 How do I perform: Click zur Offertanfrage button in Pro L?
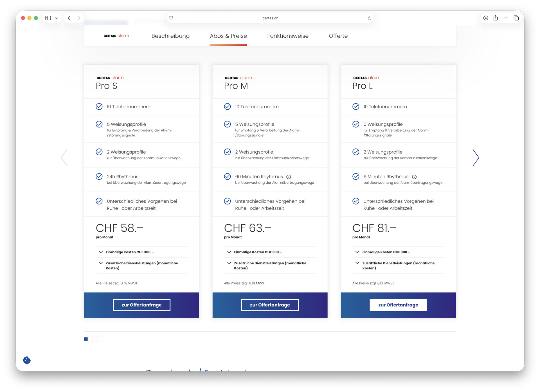(x=398, y=305)
